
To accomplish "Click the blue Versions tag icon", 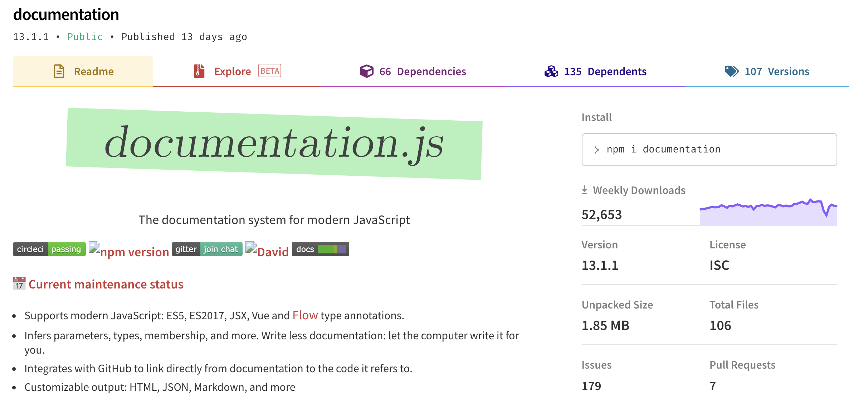I will (x=731, y=71).
